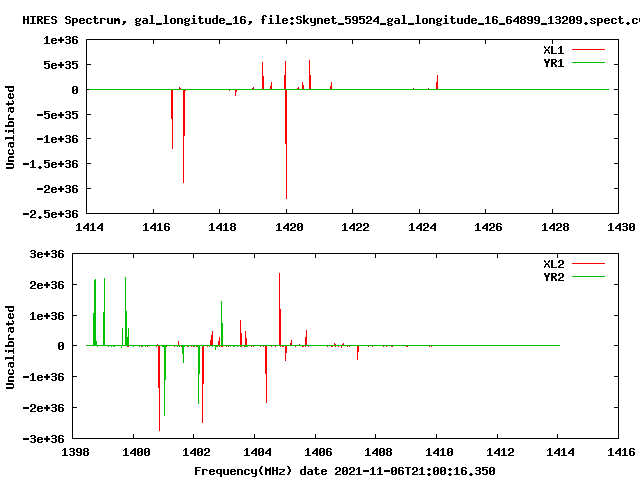Screen dimensions: 640x480
Task: Click the XL1 legend label
Action: pos(553,50)
